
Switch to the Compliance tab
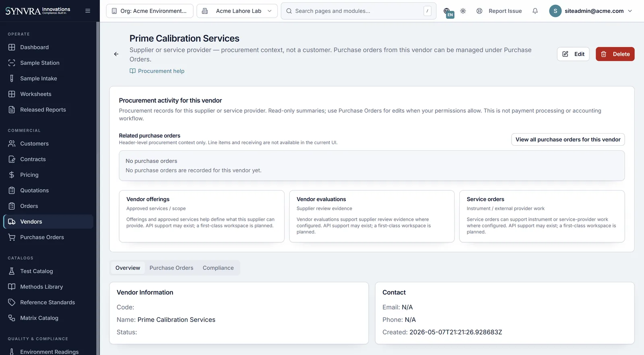pyautogui.click(x=218, y=268)
